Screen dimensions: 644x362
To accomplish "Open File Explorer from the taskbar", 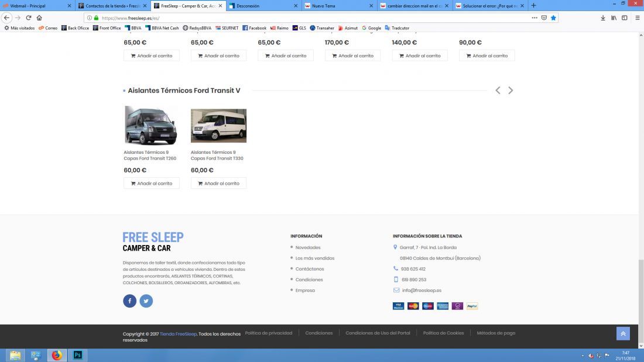I will point(15,355).
